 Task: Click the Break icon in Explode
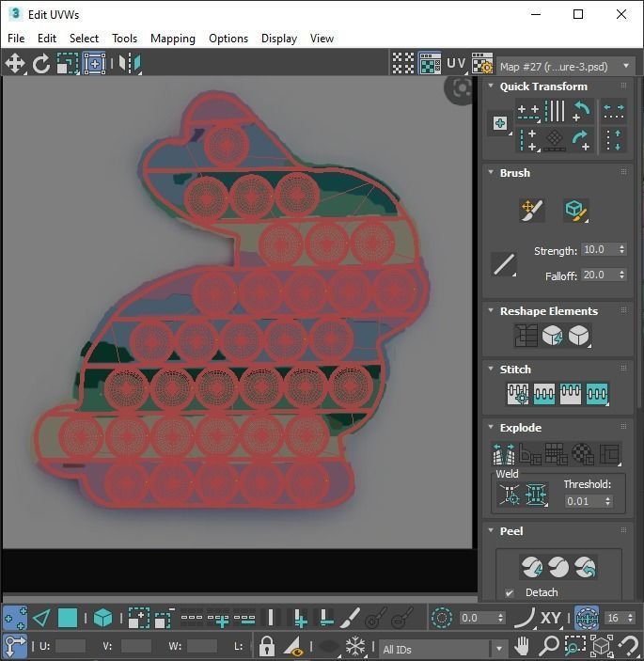point(504,453)
